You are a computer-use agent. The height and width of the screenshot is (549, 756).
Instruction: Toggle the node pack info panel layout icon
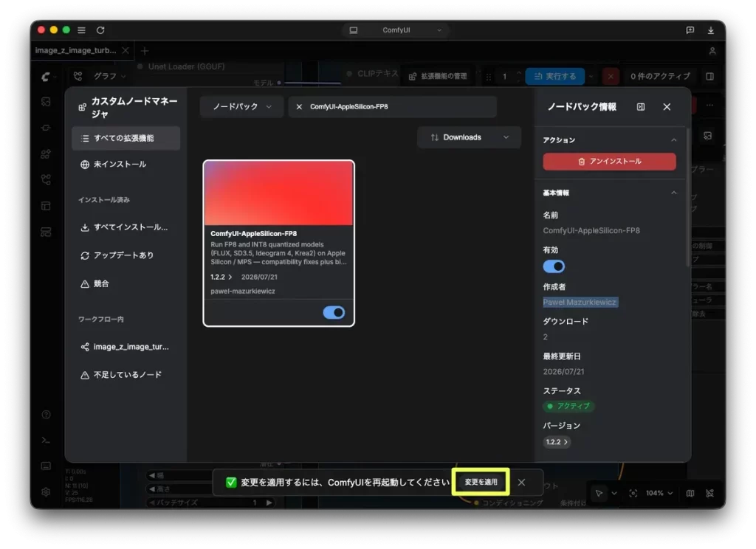[x=640, y=106]
